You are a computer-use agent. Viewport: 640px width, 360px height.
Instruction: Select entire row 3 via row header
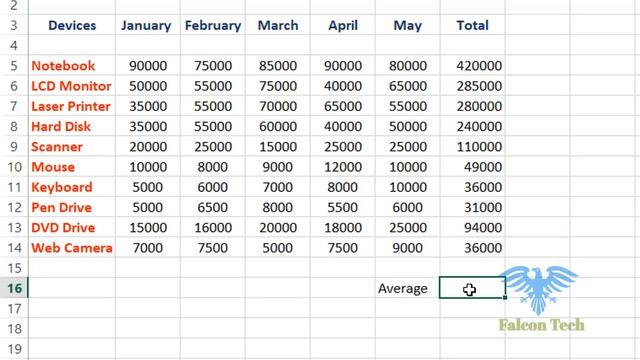[x=14, y=25]
